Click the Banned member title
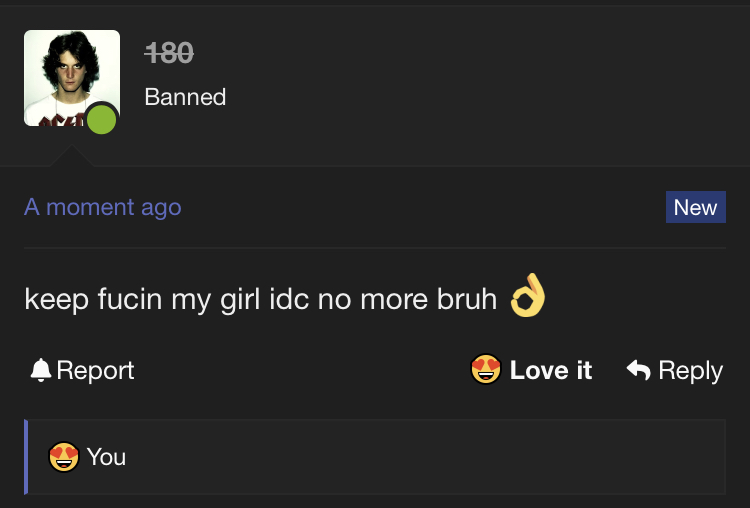Screen dimensions: 750x508 click(185, 97)
